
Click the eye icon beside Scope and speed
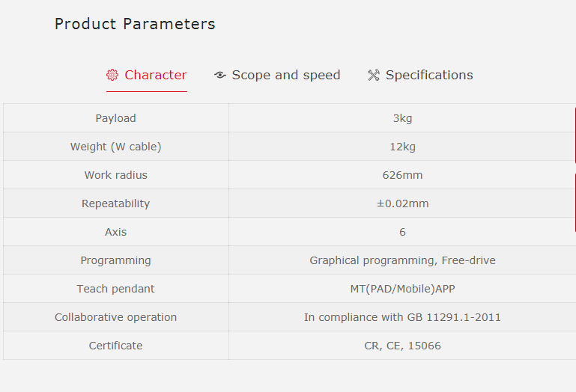tap(220, 75)
